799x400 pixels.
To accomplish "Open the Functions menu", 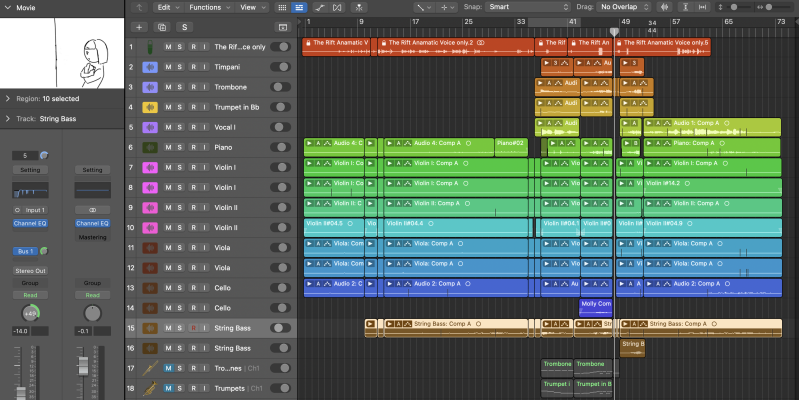I will tap(208, 7).
